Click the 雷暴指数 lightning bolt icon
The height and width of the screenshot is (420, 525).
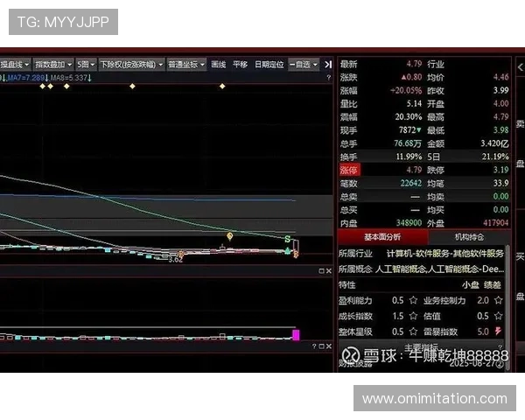point(498,332)
